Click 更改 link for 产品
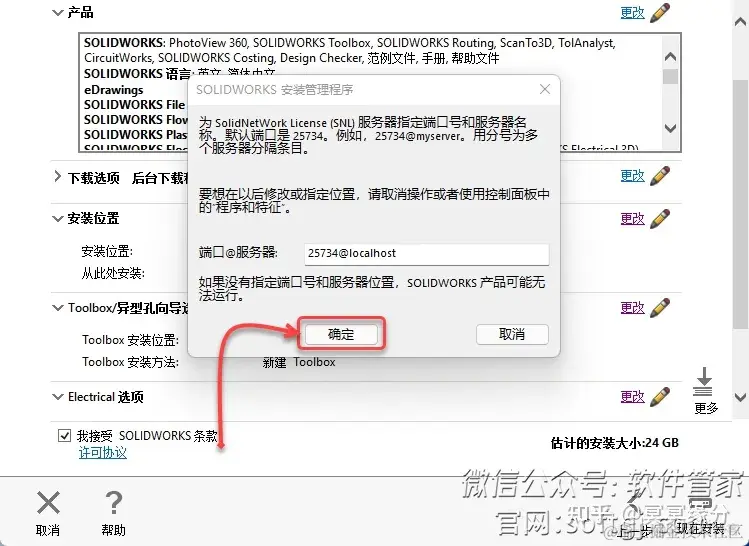The image size is (749, 546). [632, 13]
